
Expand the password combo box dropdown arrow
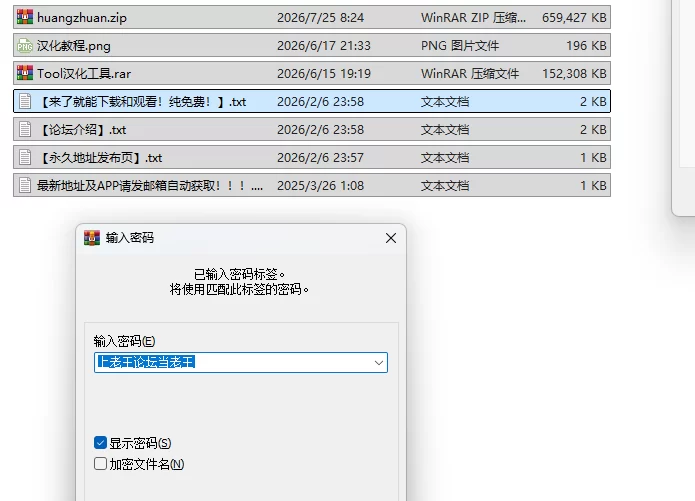(379, 363)
